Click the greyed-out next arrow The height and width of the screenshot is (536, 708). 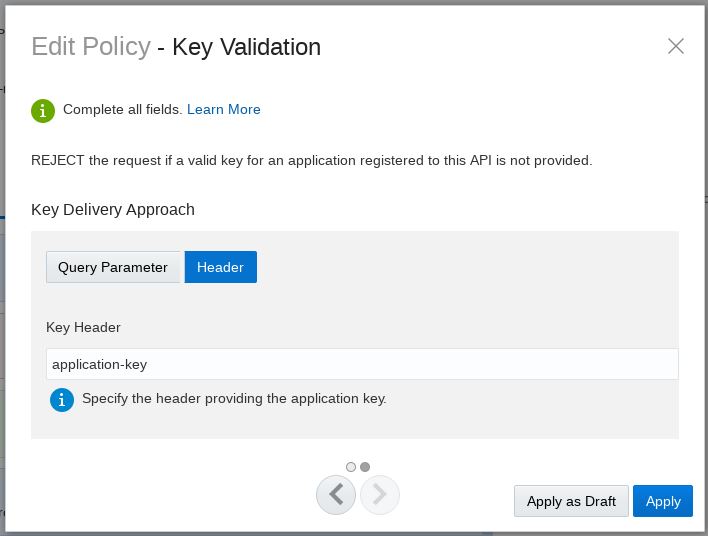380,494
